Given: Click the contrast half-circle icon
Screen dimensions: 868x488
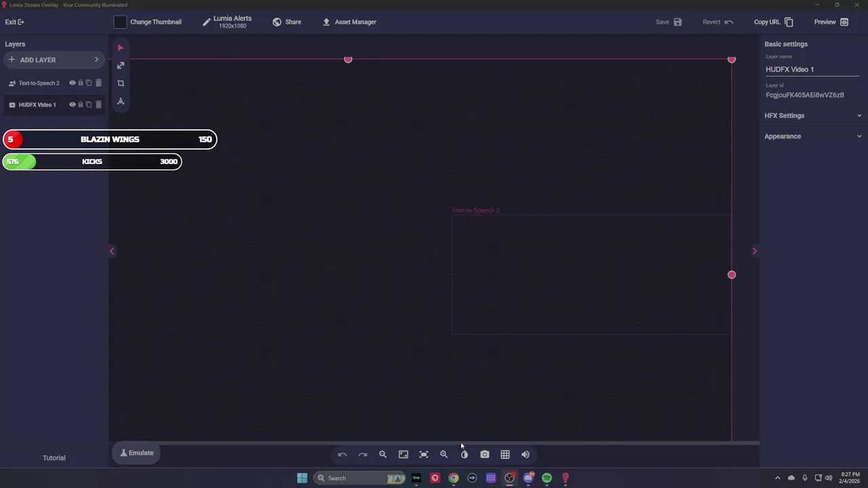Looking at the screenshot, I should 465,455.
